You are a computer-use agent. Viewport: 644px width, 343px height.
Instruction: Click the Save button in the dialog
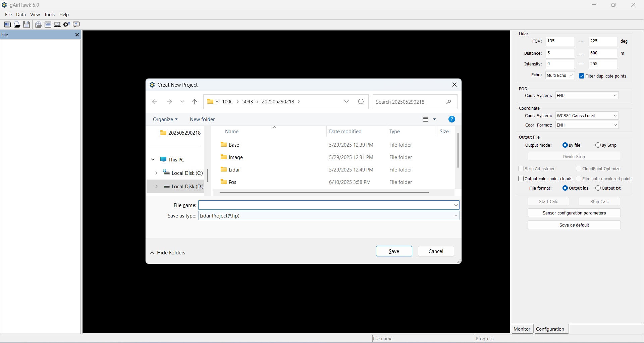[x=394, y=251]
